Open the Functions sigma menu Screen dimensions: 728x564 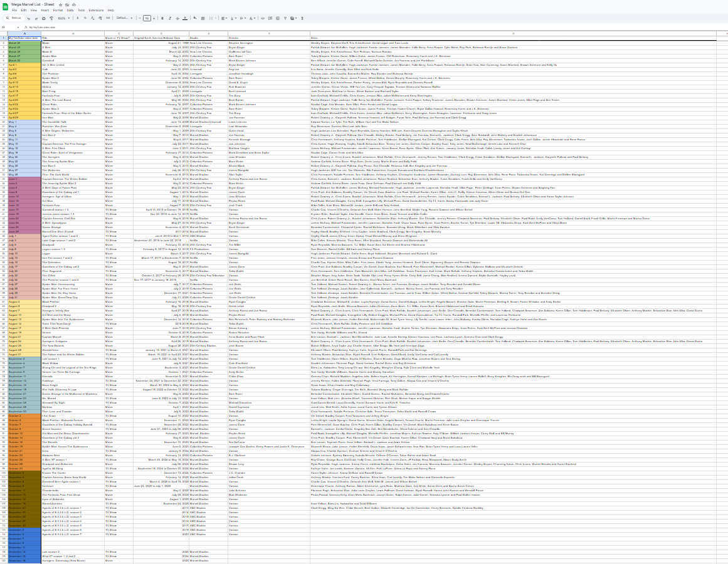[302, 18]
